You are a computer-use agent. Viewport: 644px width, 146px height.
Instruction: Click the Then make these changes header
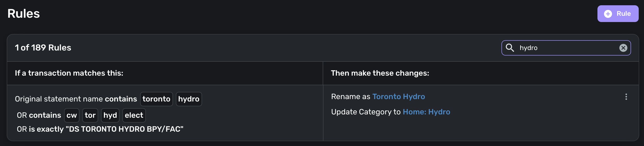(x=380, y=73)
